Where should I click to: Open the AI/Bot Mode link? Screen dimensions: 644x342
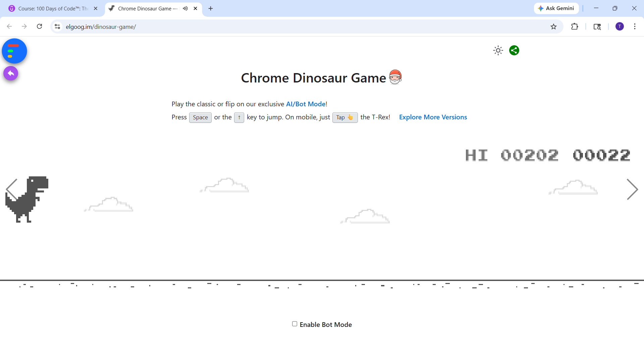pyautogui.click(x=305, y=104)
